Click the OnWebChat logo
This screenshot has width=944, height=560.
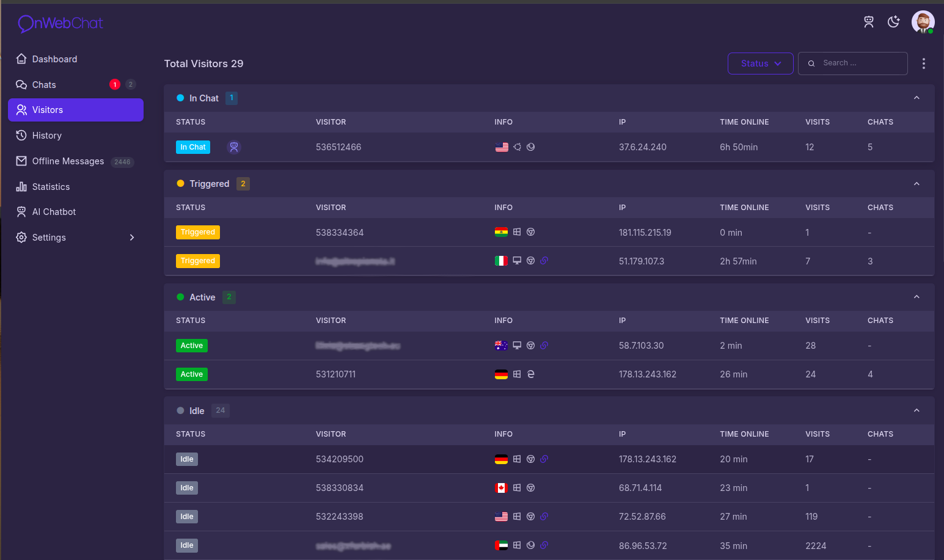pos(60,23)
